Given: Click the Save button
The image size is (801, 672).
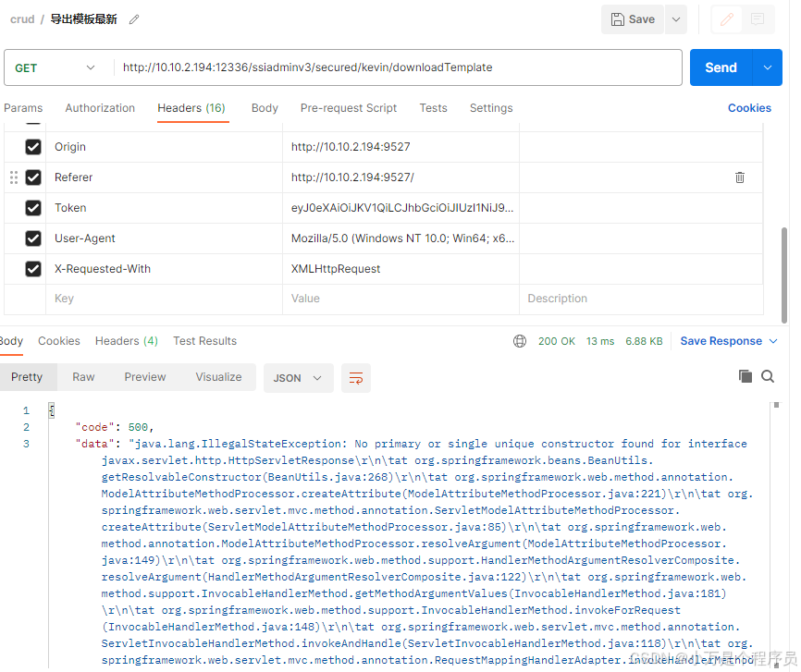Looking at the screenshot, I should click(633, 18).
